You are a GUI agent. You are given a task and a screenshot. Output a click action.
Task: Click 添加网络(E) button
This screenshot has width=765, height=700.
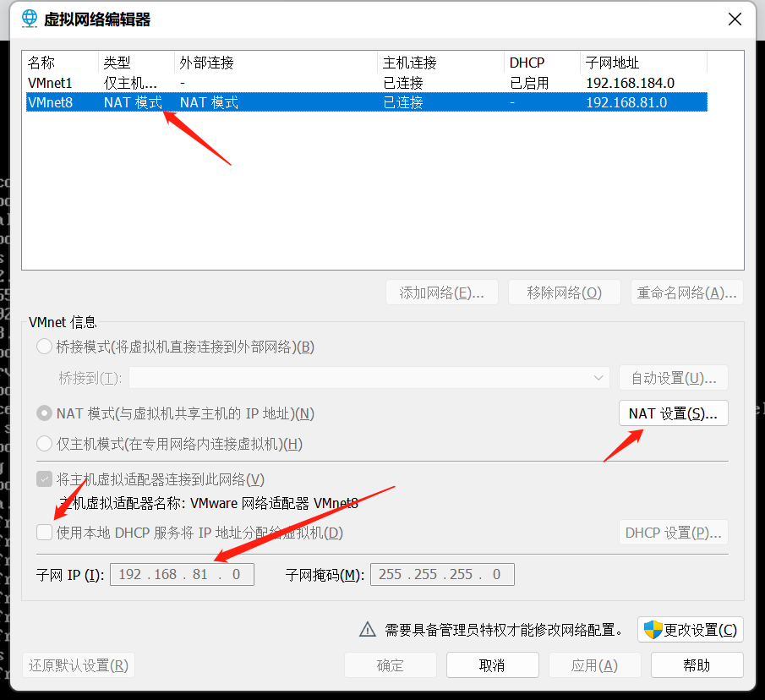[441, 293]
